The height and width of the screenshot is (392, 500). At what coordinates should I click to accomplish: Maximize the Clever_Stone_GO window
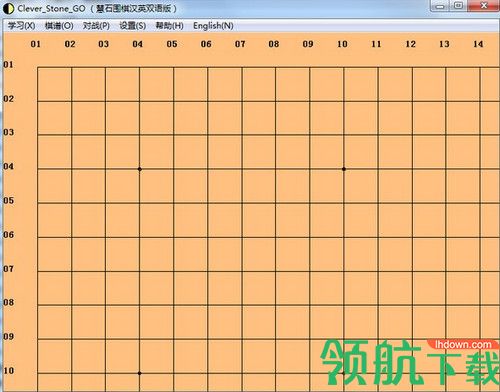[459, 6]
